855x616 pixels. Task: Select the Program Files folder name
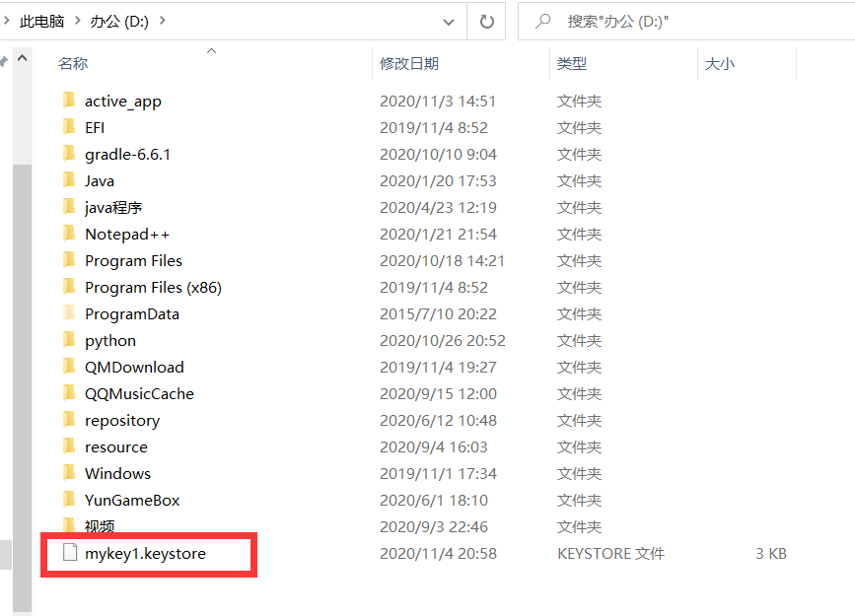(x=133, y=261)
